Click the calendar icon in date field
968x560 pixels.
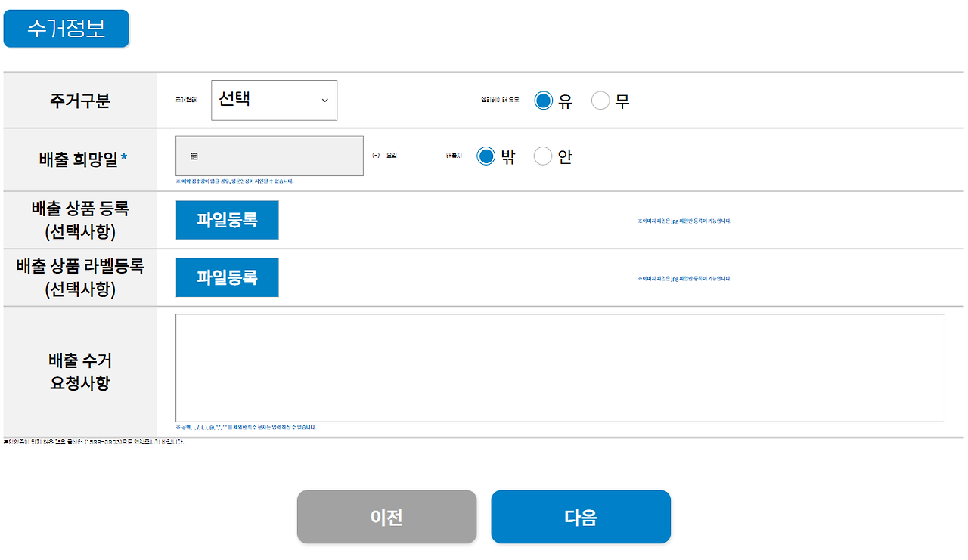tap(194, 156)
